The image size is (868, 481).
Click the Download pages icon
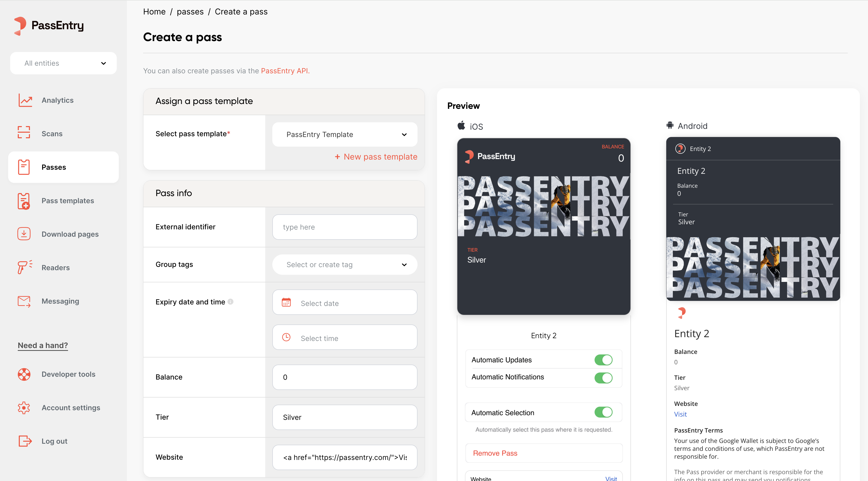pyautogui.click(x=24, y=234)
